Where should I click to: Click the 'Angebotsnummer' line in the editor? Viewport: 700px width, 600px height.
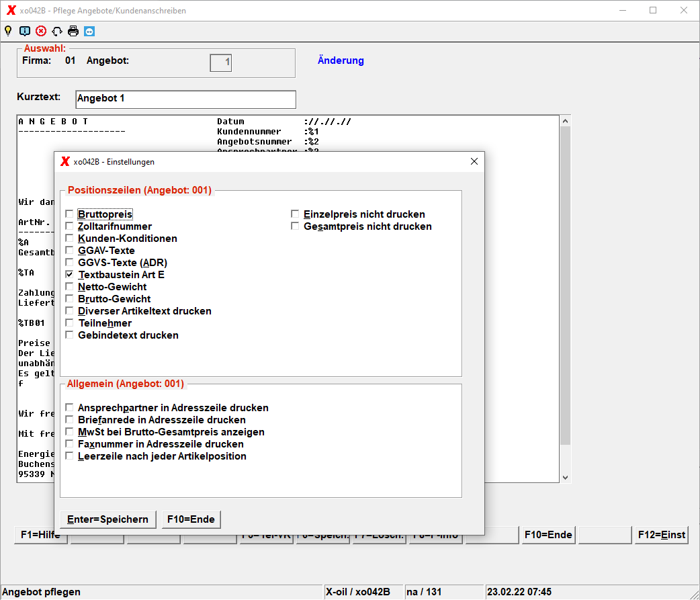(x=268, y=142)
